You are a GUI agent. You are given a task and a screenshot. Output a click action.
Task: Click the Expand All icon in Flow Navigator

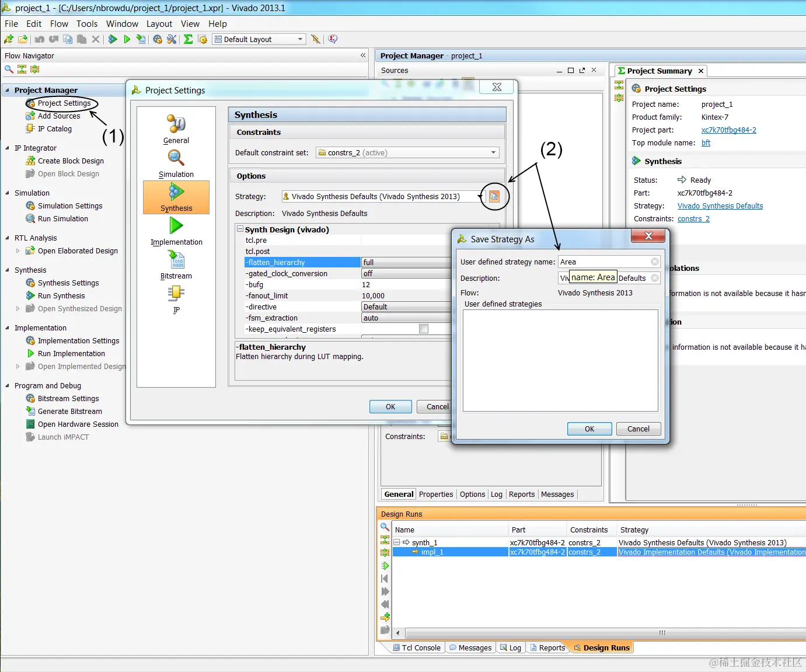34,69
